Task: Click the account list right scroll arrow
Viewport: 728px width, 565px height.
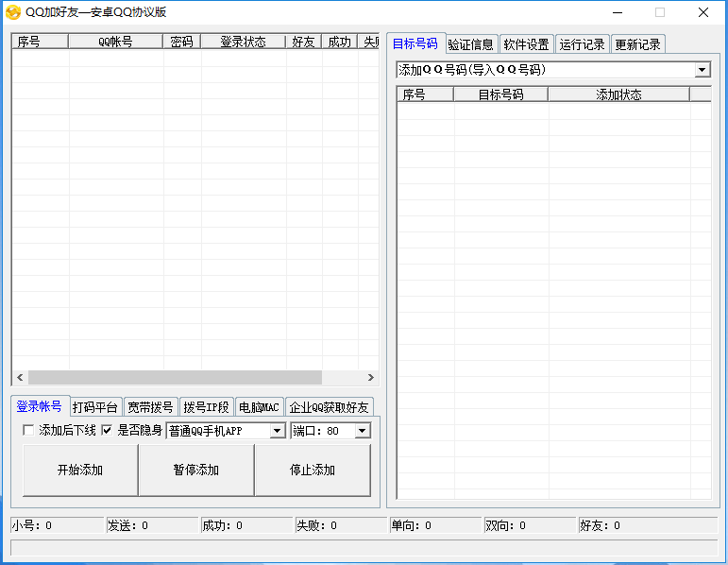Action: [x=370, y=377]
